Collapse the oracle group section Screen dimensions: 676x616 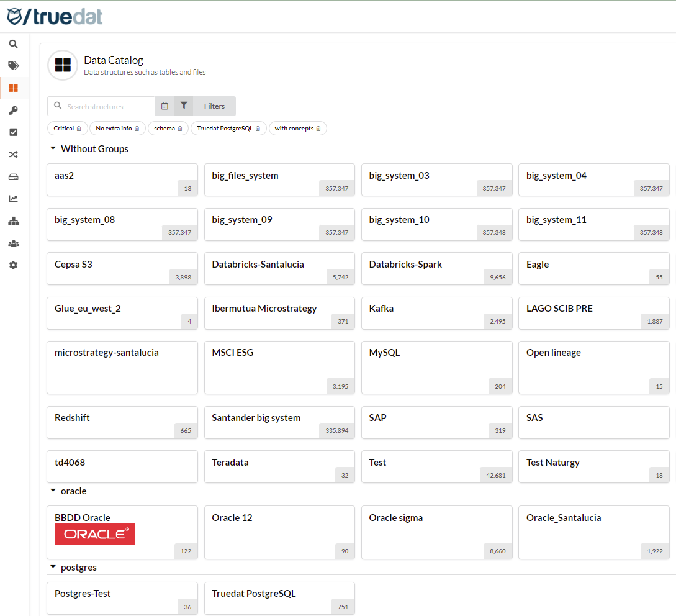pyautogui.click(x=53, y=491)
